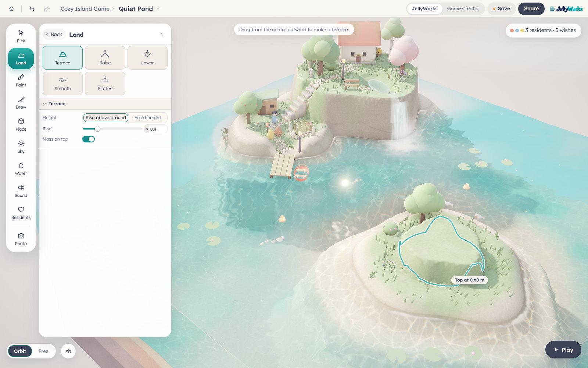Start Play mode

click(563, 350)
